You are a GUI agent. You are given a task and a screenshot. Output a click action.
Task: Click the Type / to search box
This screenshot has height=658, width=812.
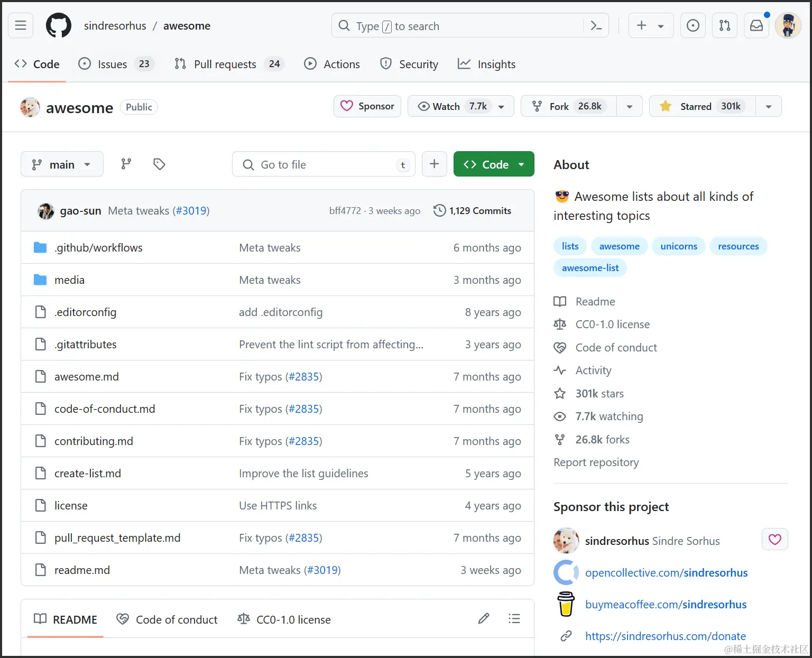tap(459, 26)
